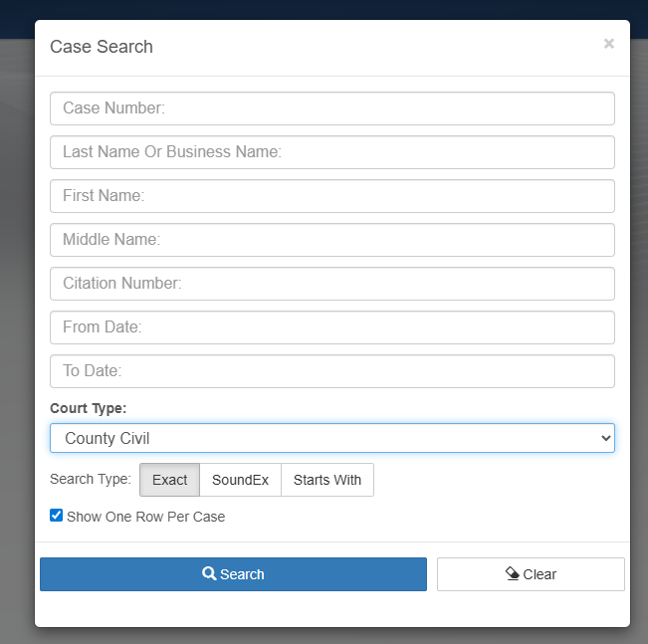This screenshot has width=648, height=644.
Task: Click the Citation Number field
Action: [x=331, y=284]
